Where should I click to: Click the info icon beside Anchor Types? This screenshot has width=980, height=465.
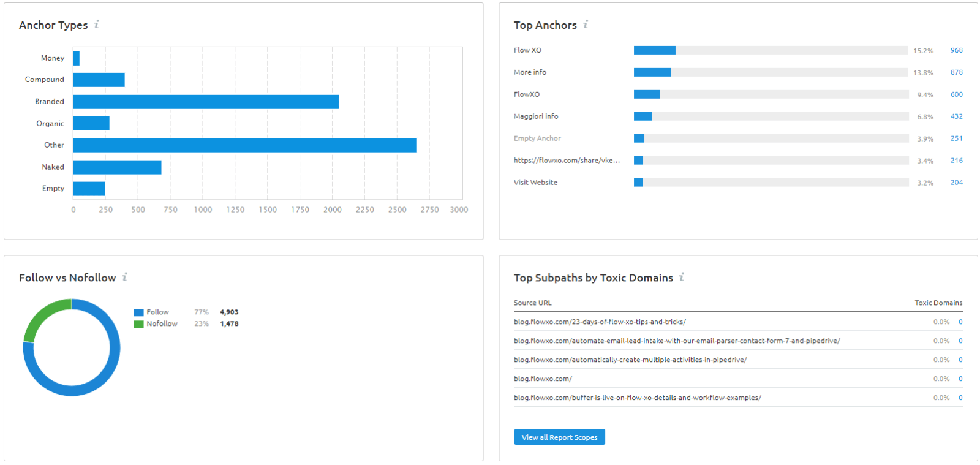(97, 25)
